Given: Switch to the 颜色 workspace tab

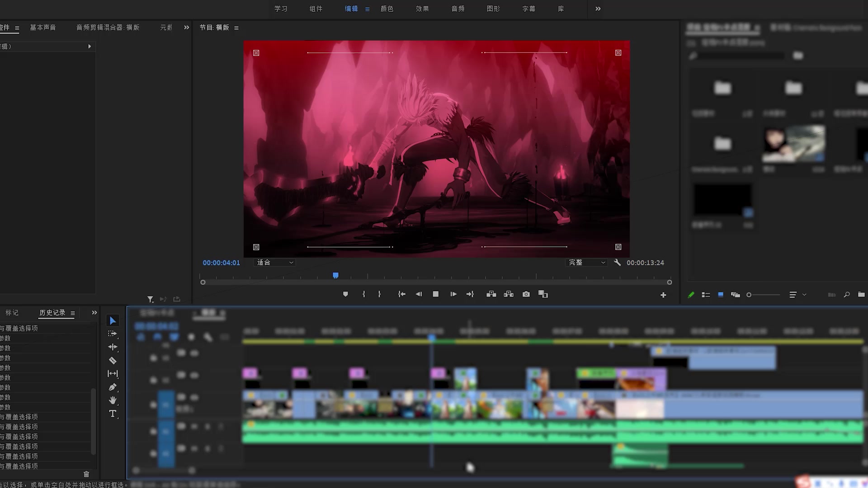Looking at the screenshot, I should 387,9.
